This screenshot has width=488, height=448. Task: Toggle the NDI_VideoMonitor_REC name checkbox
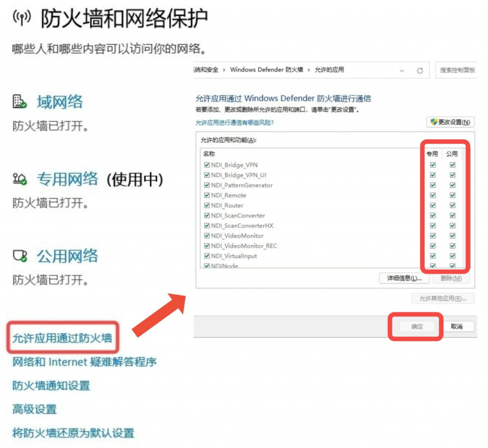pyautogui.click(x=207, y=245)
